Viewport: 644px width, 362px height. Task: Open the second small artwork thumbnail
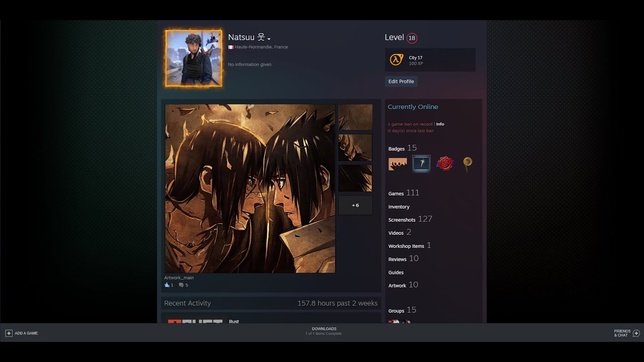click(x=355, y=147)
